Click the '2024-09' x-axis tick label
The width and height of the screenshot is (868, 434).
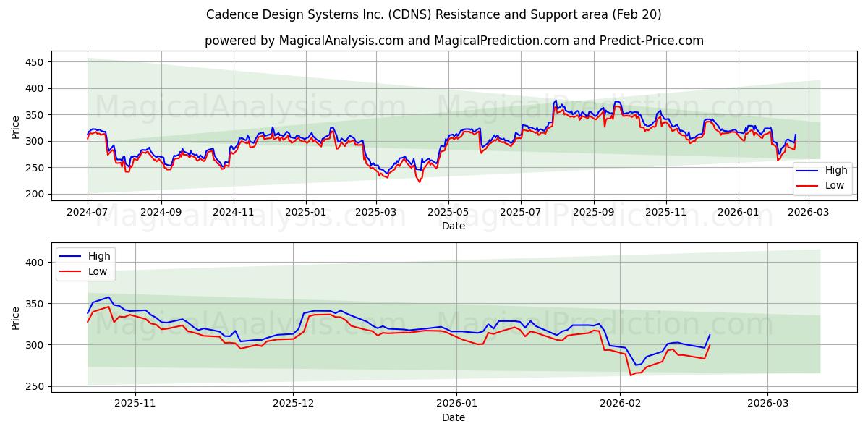point(161,213)
